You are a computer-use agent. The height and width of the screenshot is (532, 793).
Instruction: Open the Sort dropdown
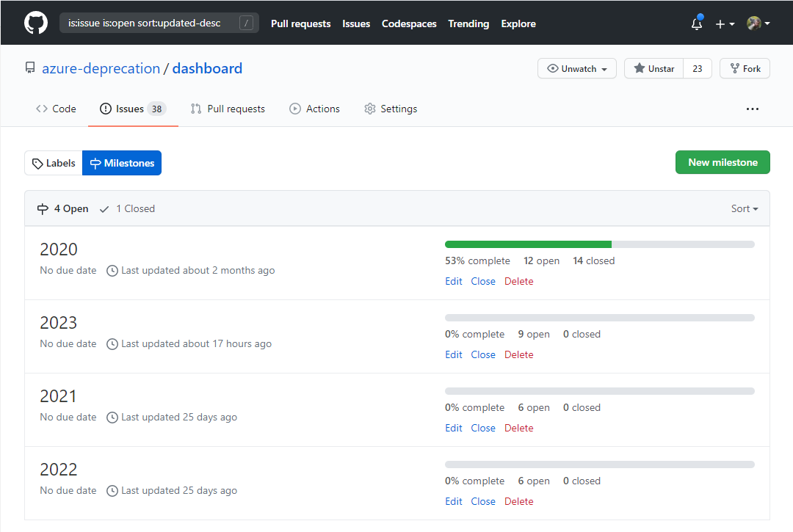(744, 208)
